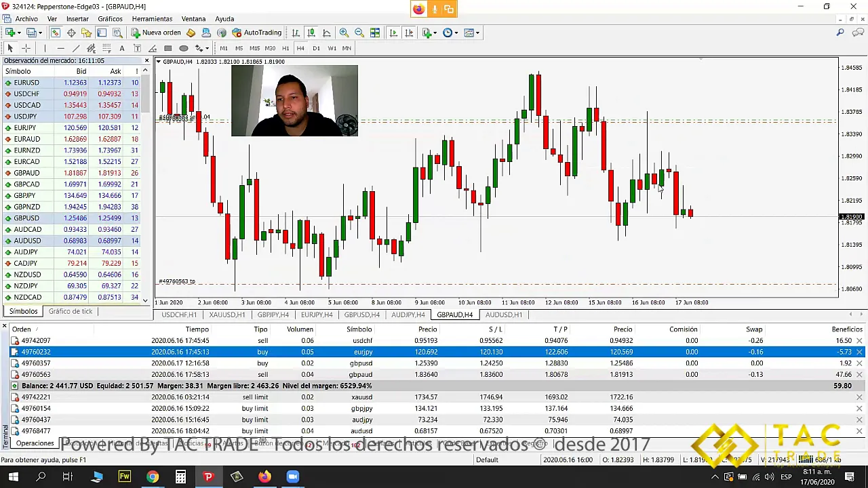Select the cursor arrow tool

pyautogui.click(x=10, y=48)
